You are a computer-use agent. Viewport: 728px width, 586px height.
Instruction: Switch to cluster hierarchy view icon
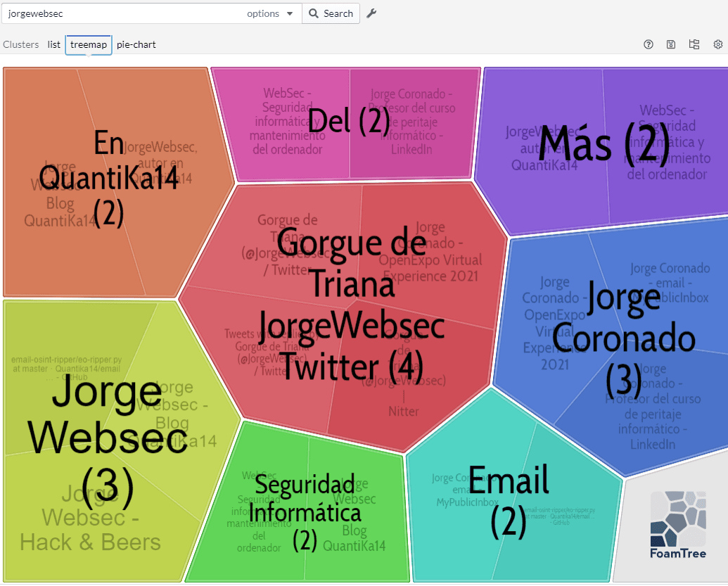(x=694, y=44)
